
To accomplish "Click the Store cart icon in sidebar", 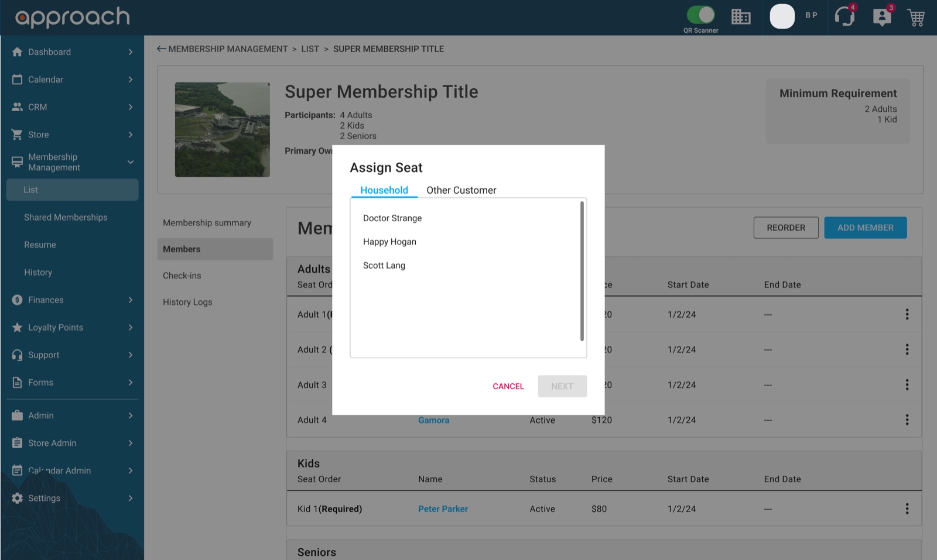I will [17, 135].
